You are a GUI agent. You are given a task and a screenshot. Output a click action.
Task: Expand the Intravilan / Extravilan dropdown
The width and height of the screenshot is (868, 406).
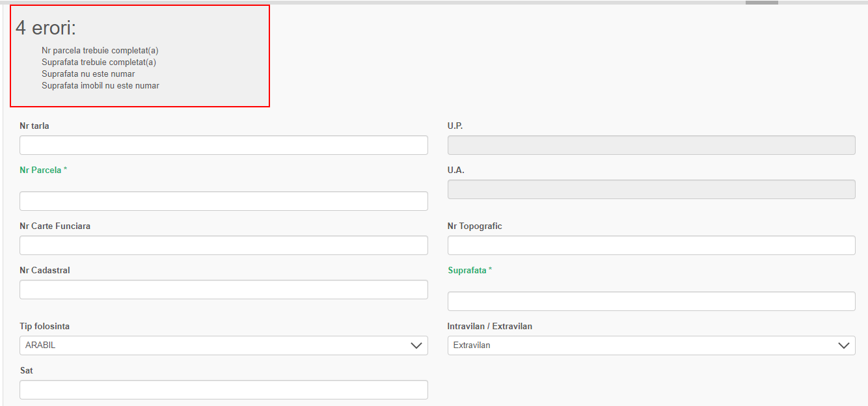click(651, 345)
